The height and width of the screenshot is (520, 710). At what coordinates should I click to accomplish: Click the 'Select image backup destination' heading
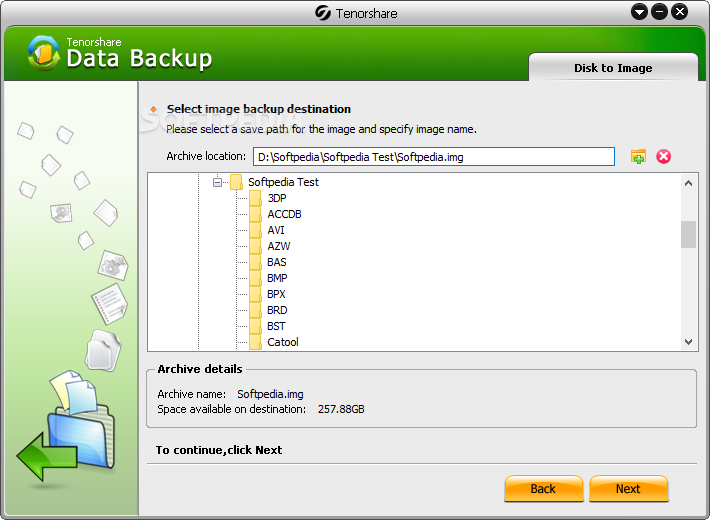[259, 109]
